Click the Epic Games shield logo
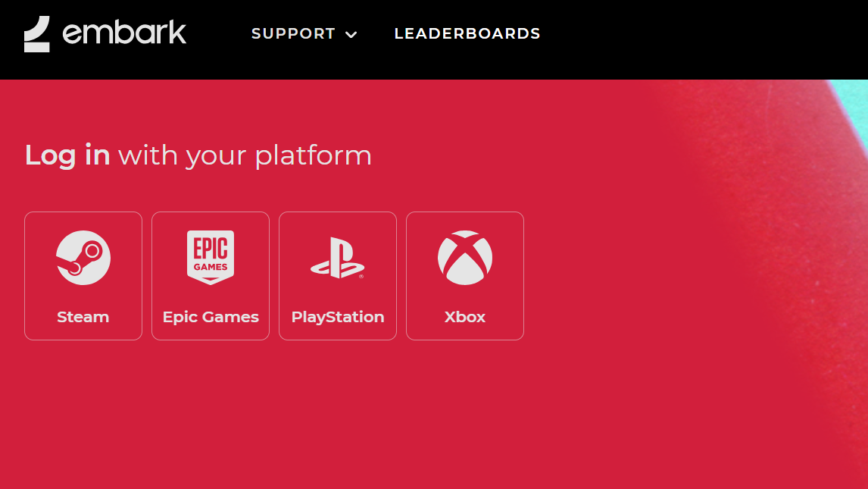This screenshot has width=868, height=489. point(211,258)
